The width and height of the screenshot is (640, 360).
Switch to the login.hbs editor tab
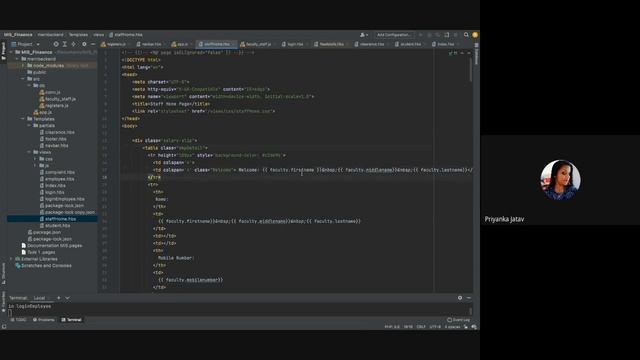(x=295, y=44)
